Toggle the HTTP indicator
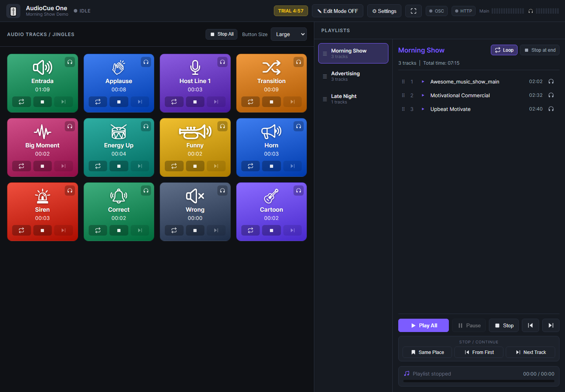The image size is (565, 392). tap(463, 11)
